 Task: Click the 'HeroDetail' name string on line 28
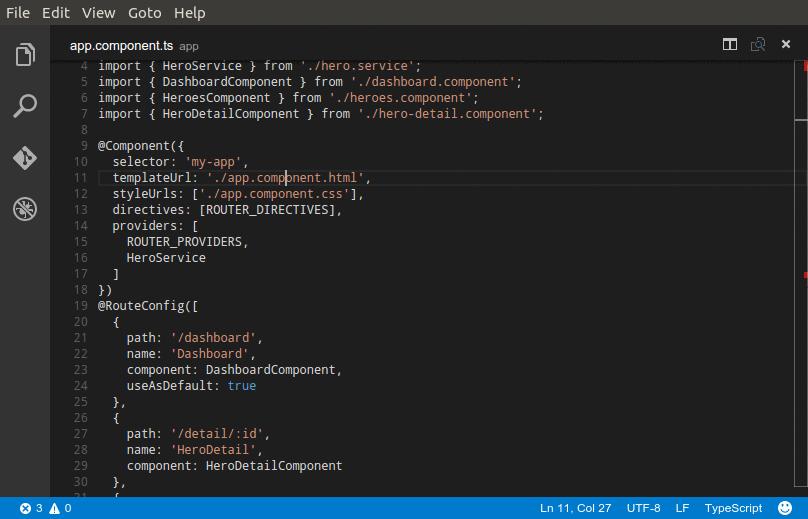[213, 449]
